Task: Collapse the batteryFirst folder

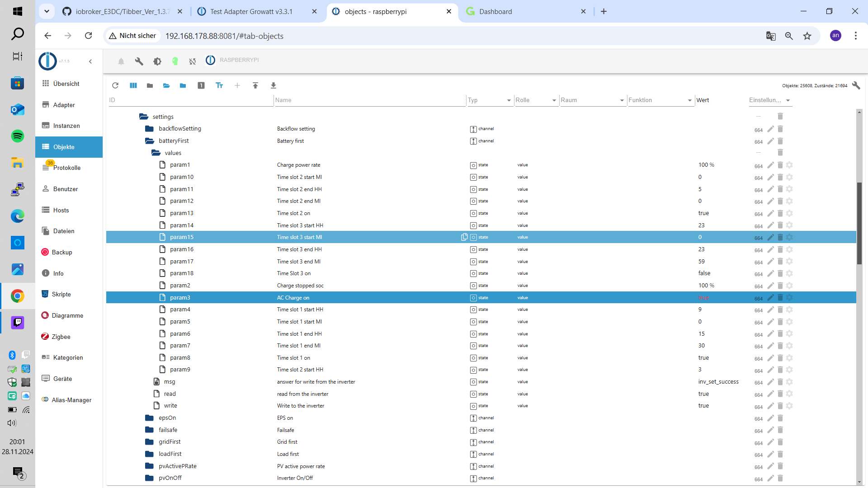Action: pyautogui.click(x=150, y=141)
